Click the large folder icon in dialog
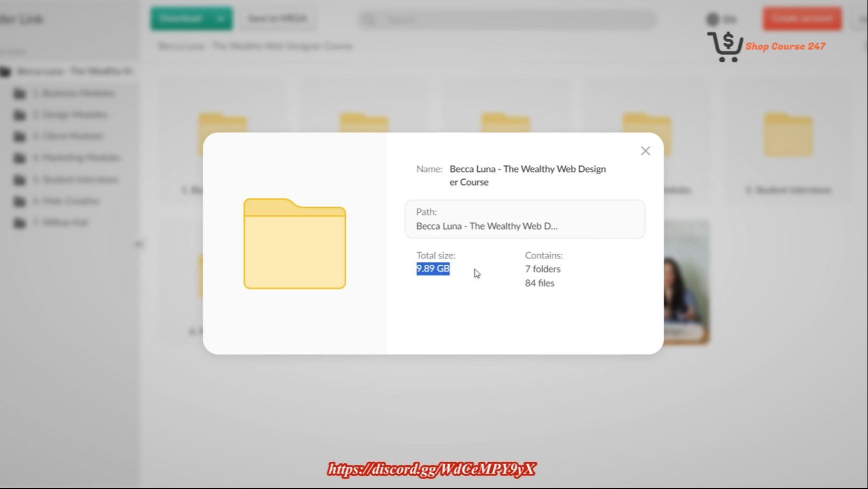The image size is (868, 489). pyautogui.click(x=294, y=244)
